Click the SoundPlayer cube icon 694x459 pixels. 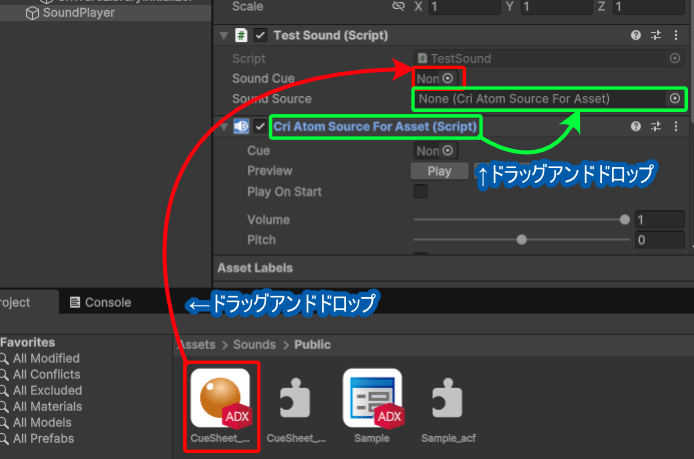(x=32, y=13)
